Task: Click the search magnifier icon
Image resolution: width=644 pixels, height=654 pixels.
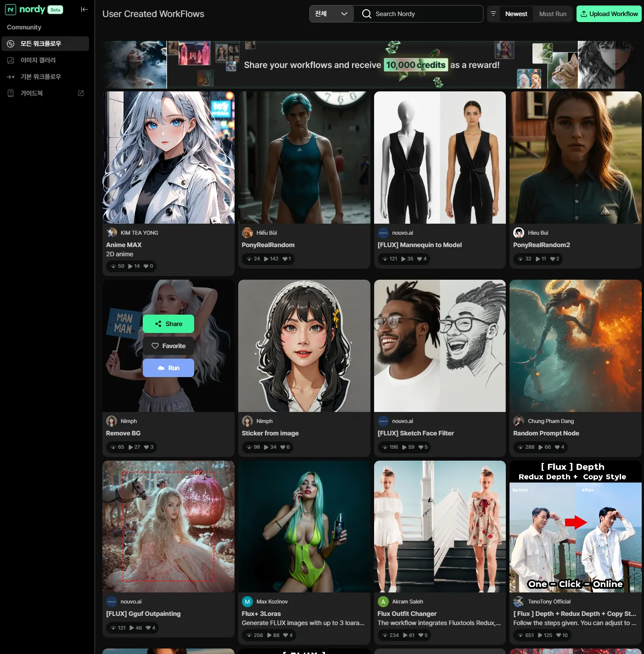Action: 366,14
